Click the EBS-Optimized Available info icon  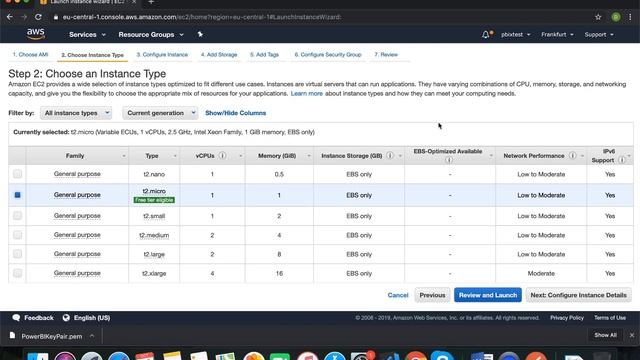pos(449,160)
